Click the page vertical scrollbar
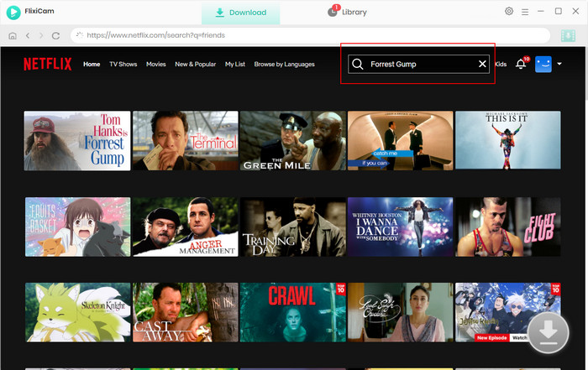This screenshot has width=588, height=370. [585, 75]
